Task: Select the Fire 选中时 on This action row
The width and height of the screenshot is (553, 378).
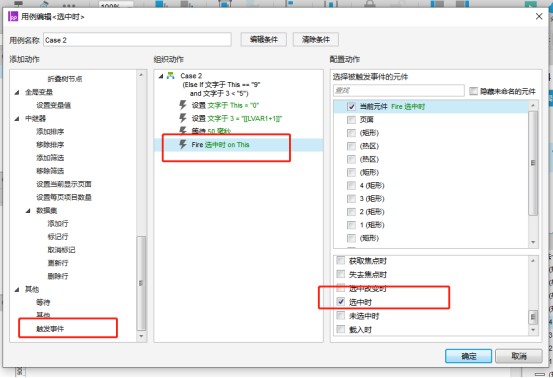Action: point(238,145)
